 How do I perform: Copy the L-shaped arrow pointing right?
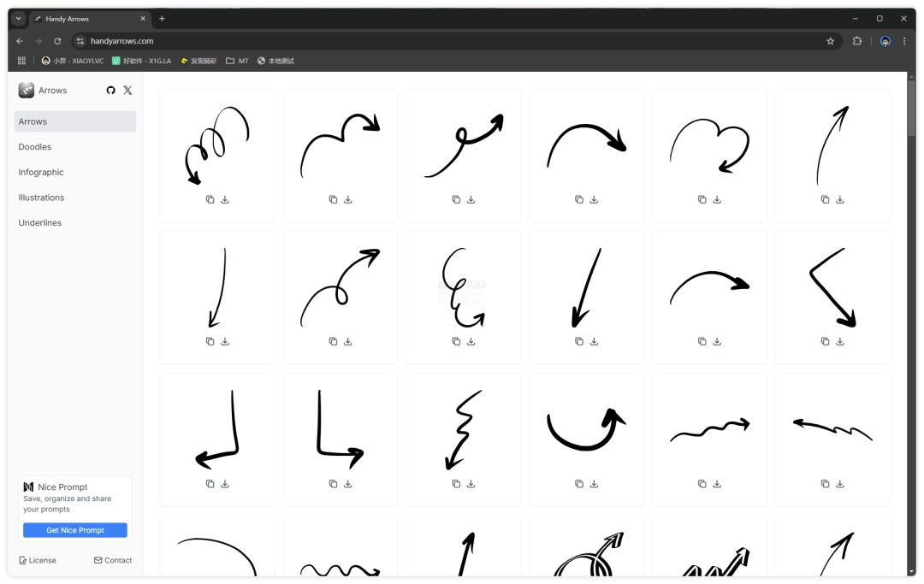click(x=333, y=484)
